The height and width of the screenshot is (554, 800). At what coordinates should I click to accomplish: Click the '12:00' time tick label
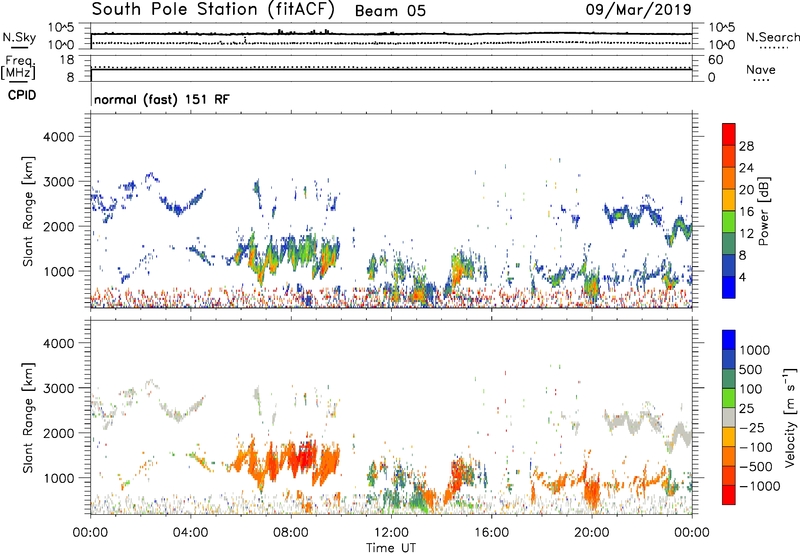(391, 533)
